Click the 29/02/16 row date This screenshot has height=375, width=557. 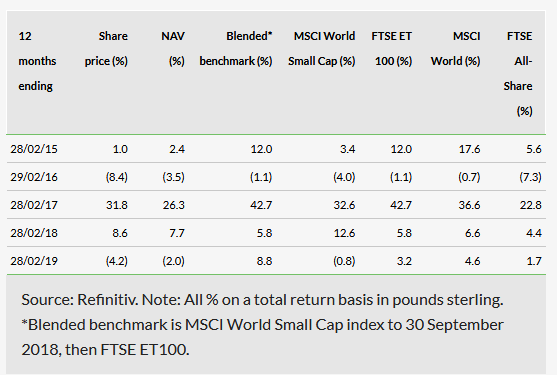tap(34, 177)
